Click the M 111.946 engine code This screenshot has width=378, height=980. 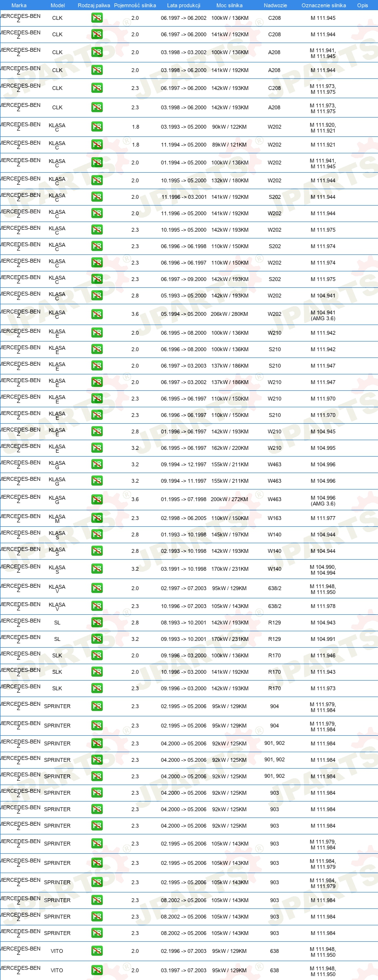click(323, 655)
